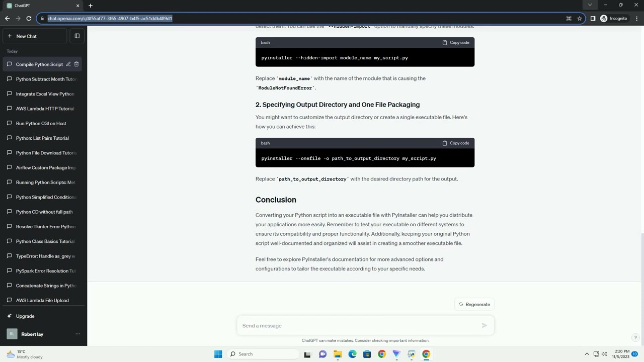Open AWS Lambda File Upload chat

(43, 300)
